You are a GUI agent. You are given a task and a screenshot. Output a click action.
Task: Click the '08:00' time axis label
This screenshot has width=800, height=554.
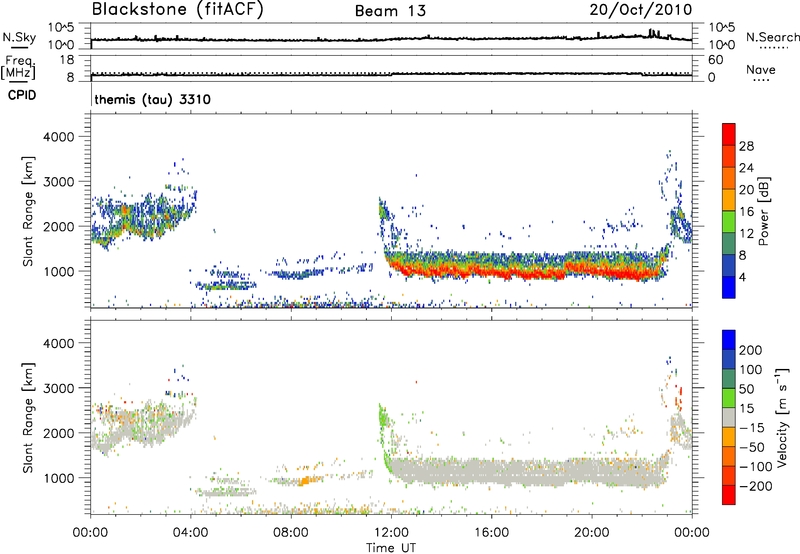pyautogui.click(x=291, y=532)
